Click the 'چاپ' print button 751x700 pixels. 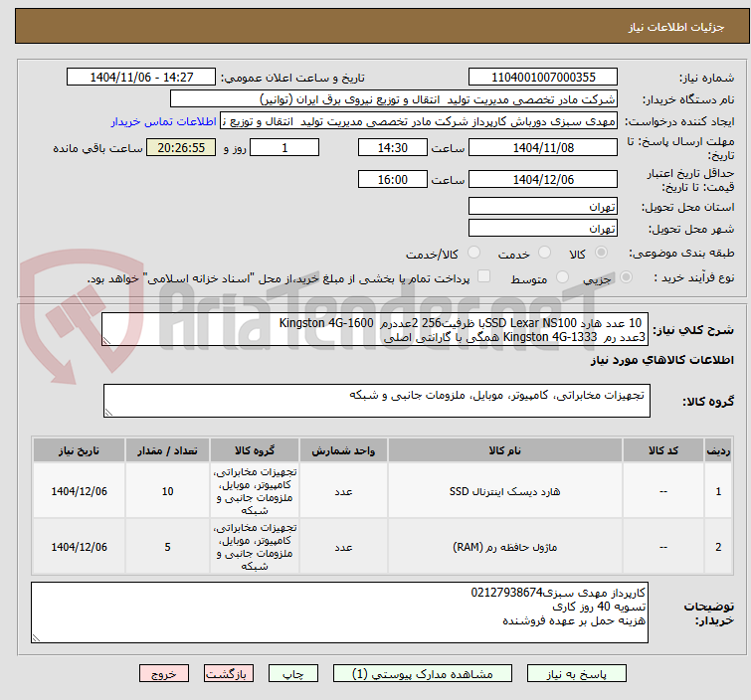coord(292,673)
